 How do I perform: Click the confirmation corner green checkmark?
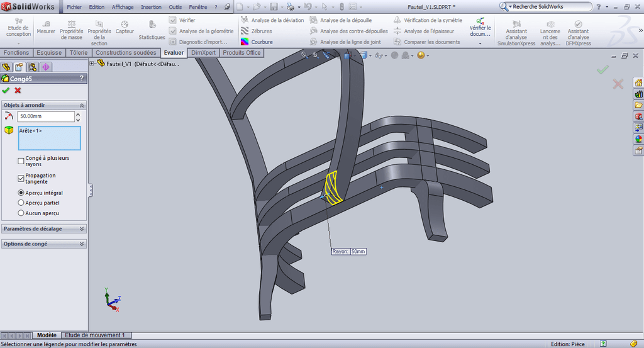602,70
